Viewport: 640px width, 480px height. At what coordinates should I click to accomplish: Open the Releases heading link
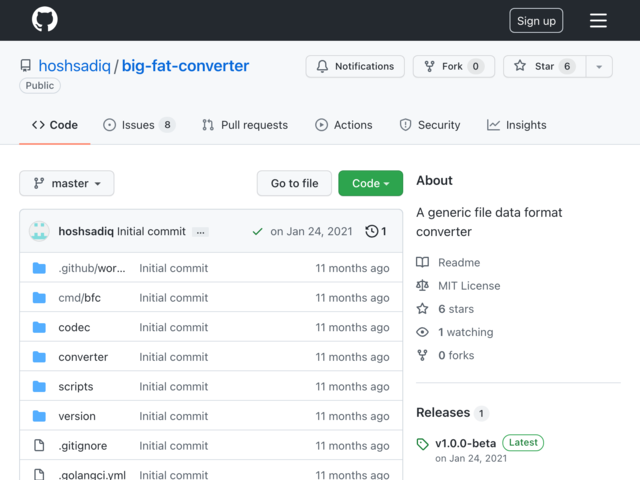(443, 413)
